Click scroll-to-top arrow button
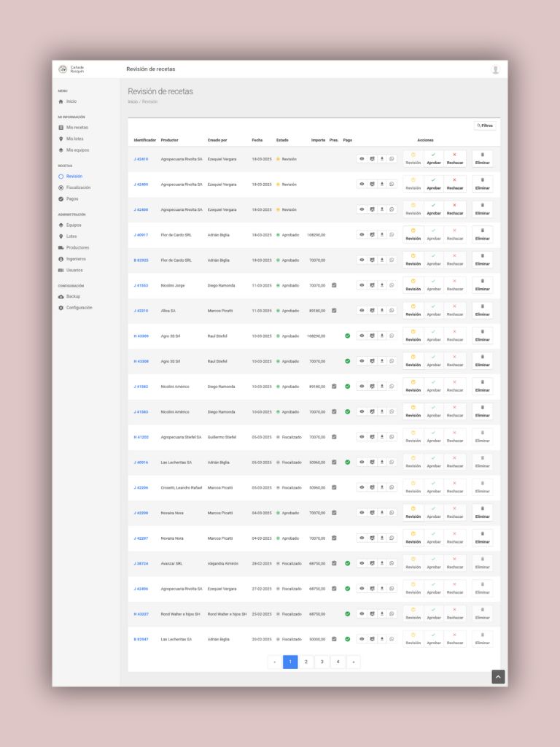 point(498,677)
